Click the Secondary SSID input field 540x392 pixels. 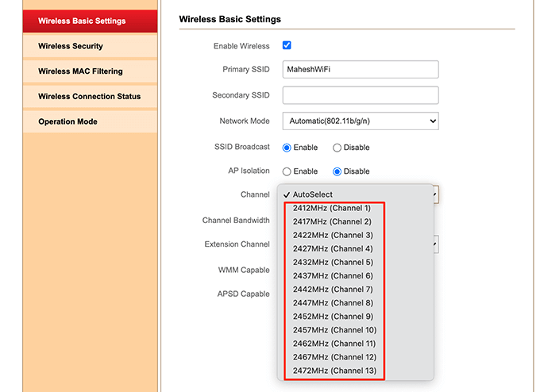tap(361, 95)
